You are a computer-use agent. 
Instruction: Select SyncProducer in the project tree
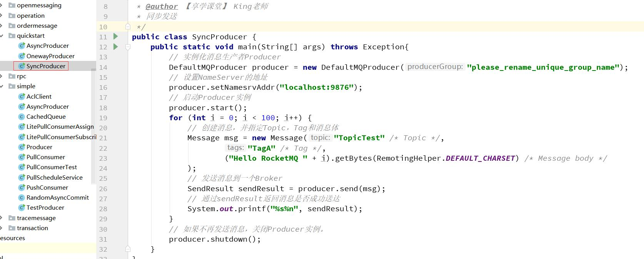45,66
